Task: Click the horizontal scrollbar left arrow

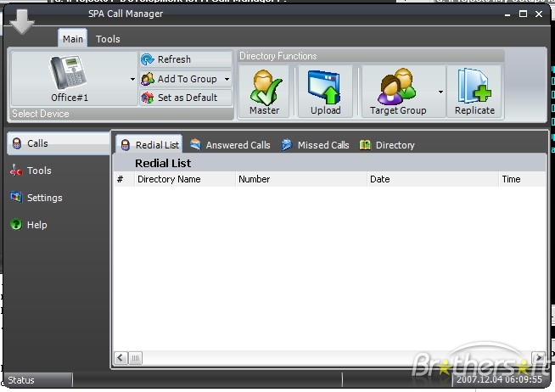Action: click(121, 358)
